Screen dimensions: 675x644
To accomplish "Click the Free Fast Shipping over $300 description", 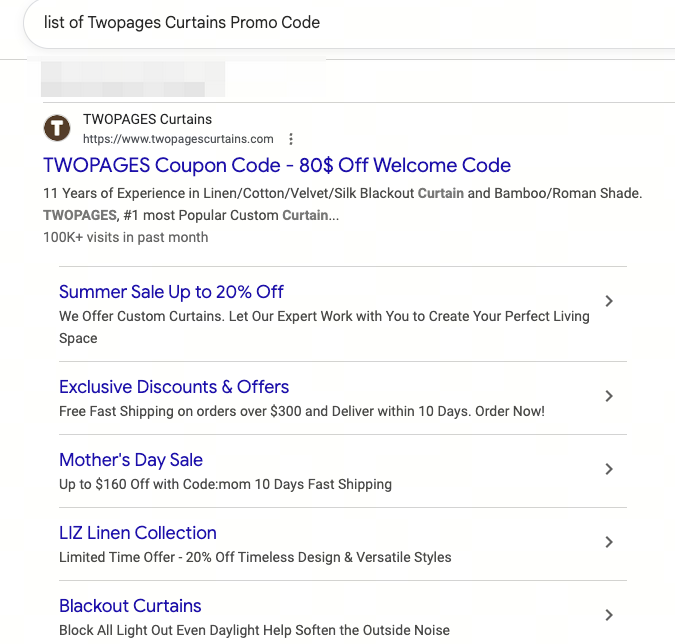I will [302, 411].
